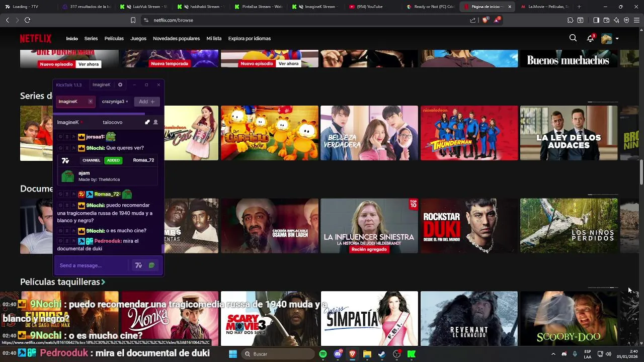
Task: Open KickTalk settings gear
Action: coord(120,84)
